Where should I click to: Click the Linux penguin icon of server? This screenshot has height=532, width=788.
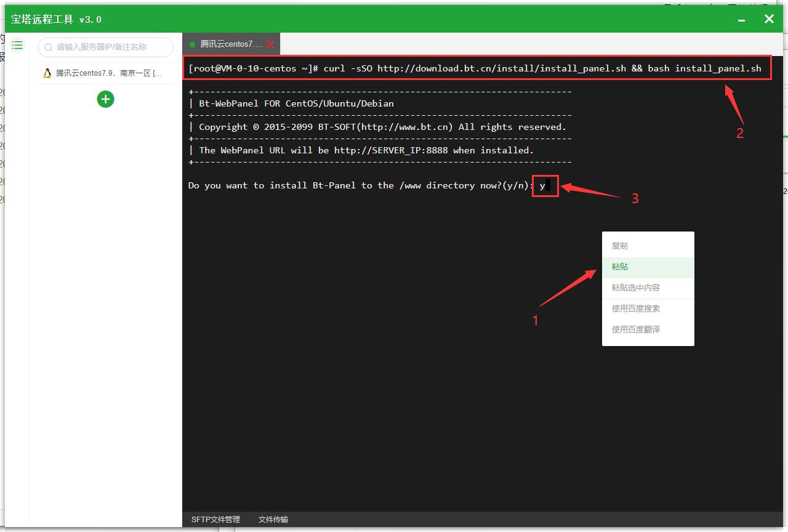[x=47, y=73]
